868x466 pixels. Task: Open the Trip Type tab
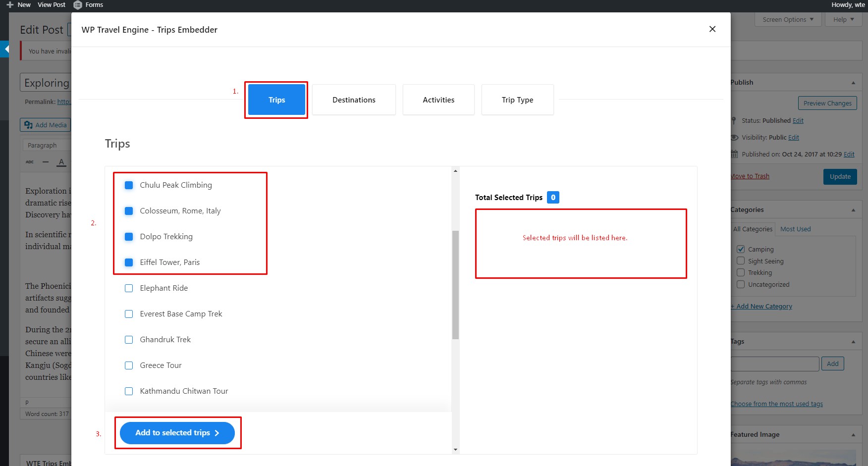517,100
